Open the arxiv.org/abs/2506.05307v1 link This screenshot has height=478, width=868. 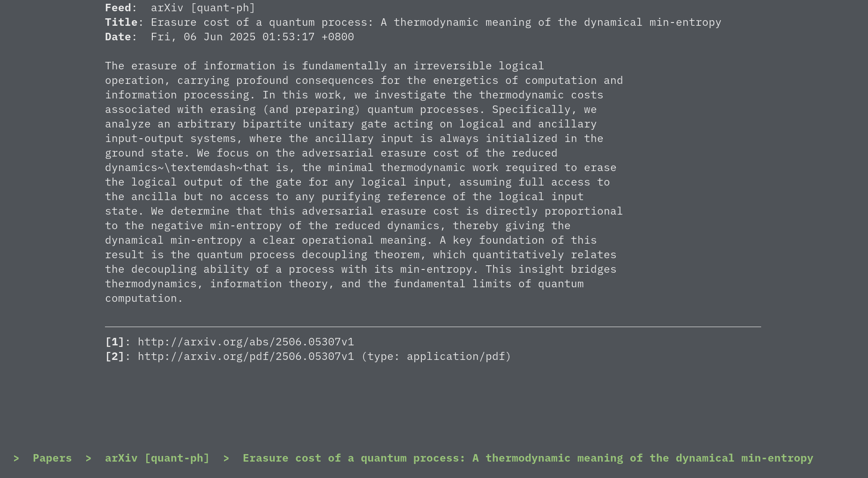[x=246, y=342]
